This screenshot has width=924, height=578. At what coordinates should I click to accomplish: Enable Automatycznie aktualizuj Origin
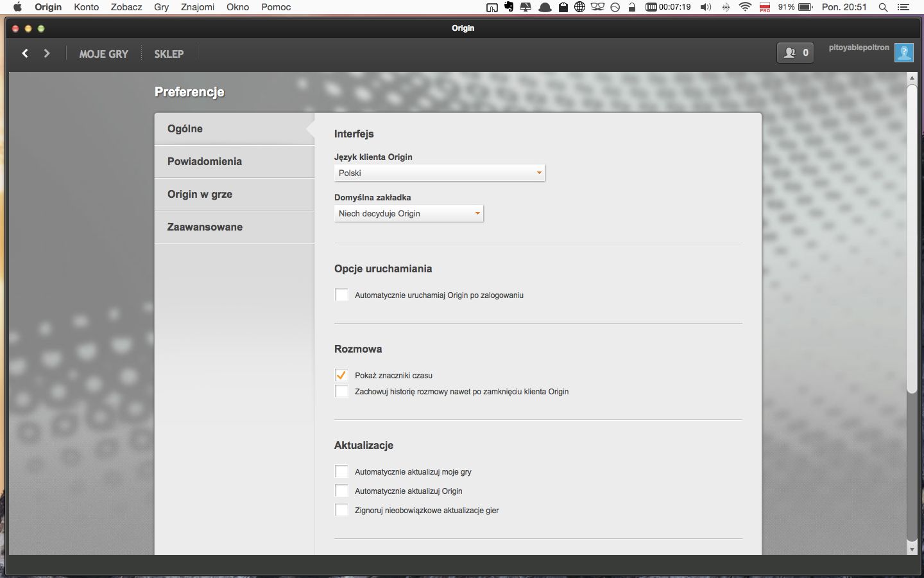point(341,491)
